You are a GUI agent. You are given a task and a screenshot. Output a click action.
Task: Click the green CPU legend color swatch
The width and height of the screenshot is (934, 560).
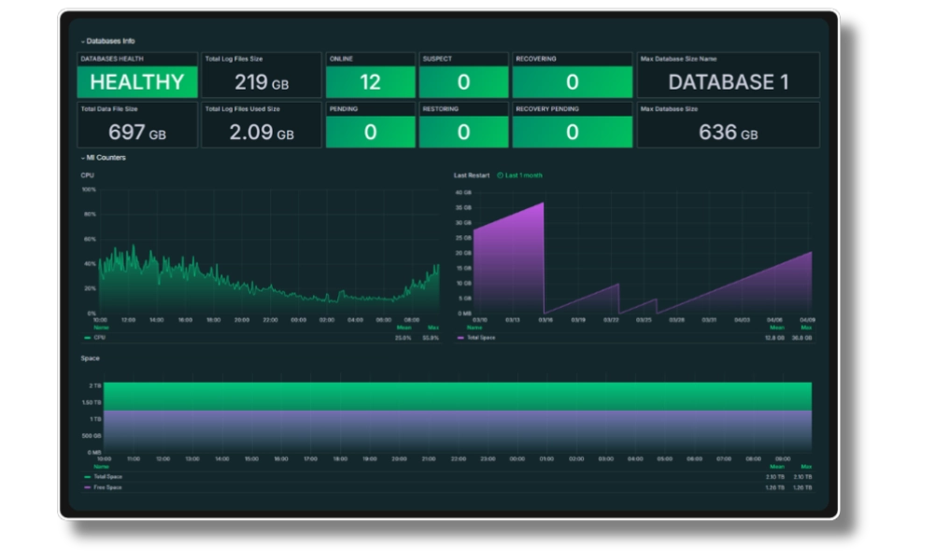87,337
